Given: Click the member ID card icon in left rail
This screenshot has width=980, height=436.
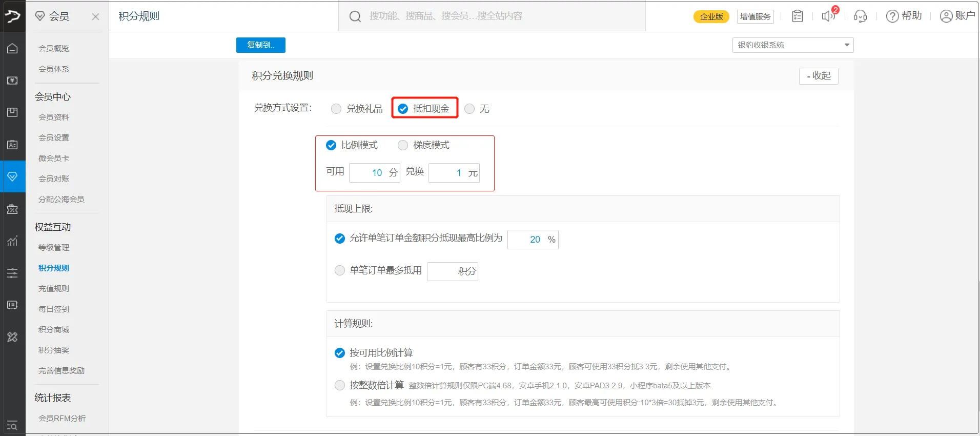Looking at the screenshot, I should (x=12, y=145).
